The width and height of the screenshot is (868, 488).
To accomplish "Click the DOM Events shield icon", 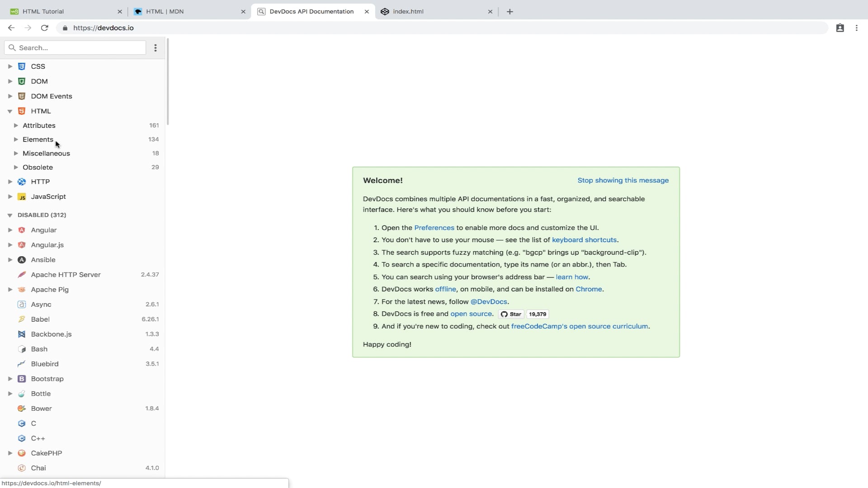I will pyautogui.click(x=22, y=96).
